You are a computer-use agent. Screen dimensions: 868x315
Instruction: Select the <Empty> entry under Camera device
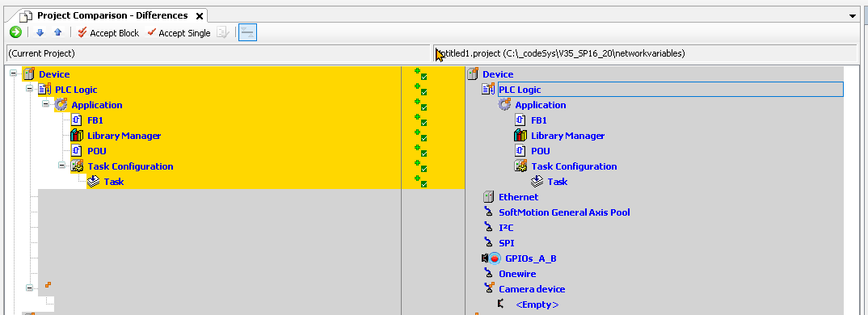click(x=537, y=304)
